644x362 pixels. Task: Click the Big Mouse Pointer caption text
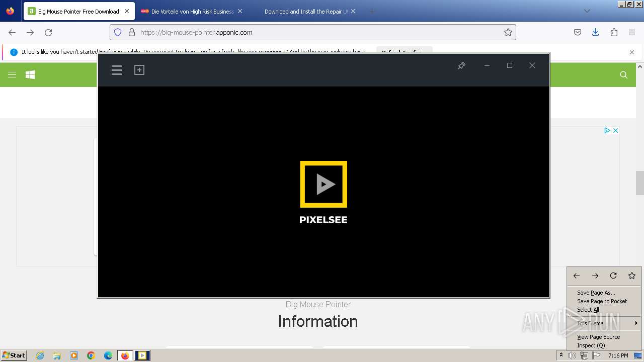coord(318,304)
